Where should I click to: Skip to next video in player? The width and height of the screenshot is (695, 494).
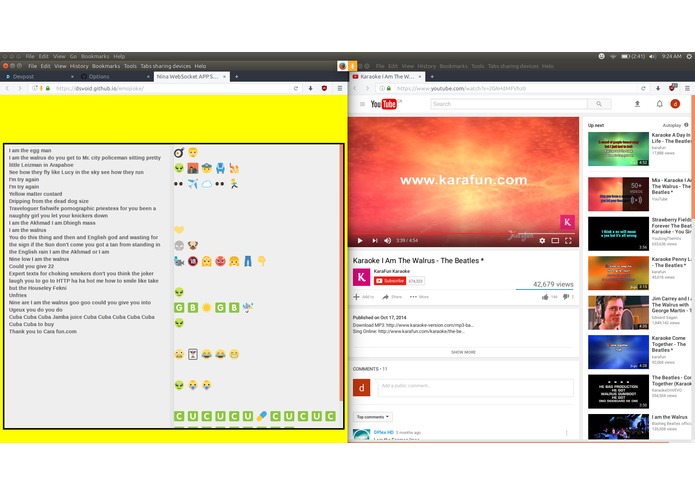click(375, 241)
